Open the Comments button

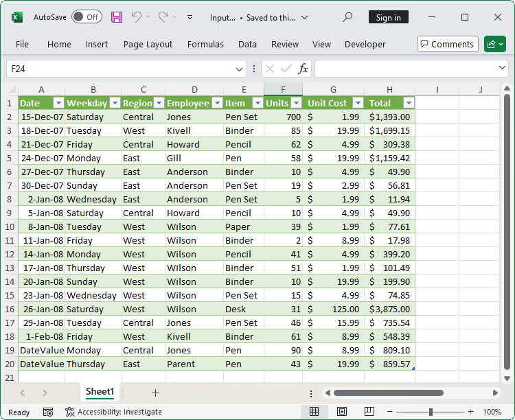pyautogui.click(x=447, y=44)
